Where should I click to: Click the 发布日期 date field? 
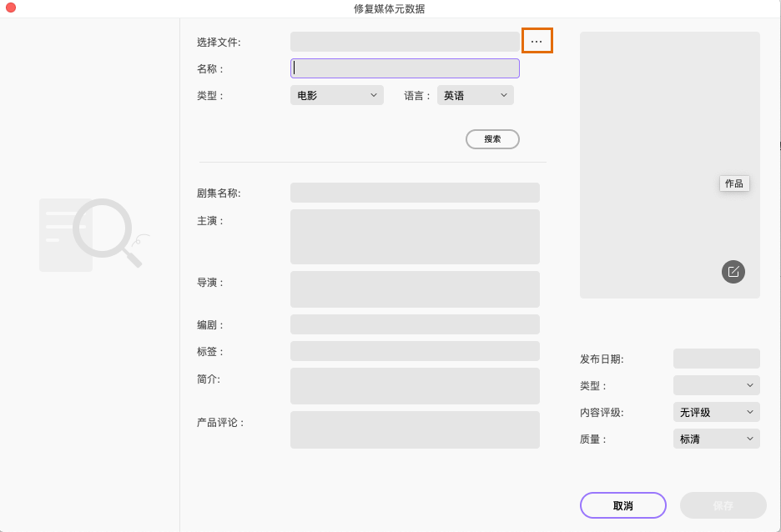point(716,359)
